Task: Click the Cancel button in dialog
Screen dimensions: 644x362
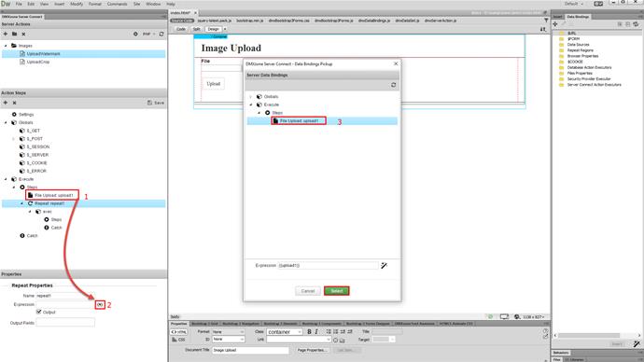Action: (308, 291)
